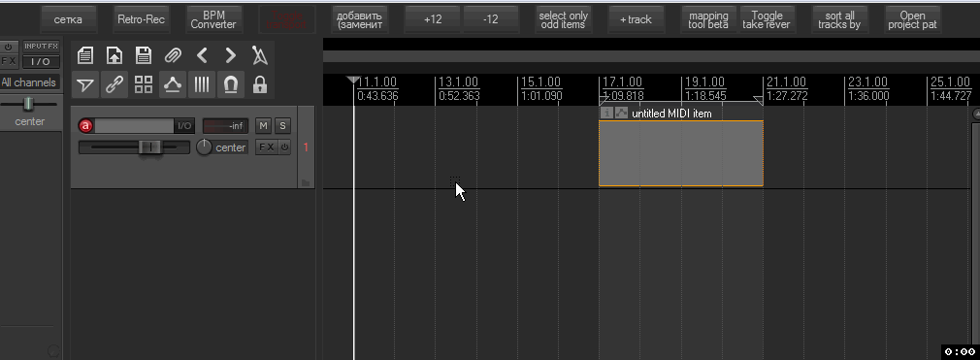Click the center pan label on track 1
The image size is (980, 360).
[231, 147]
